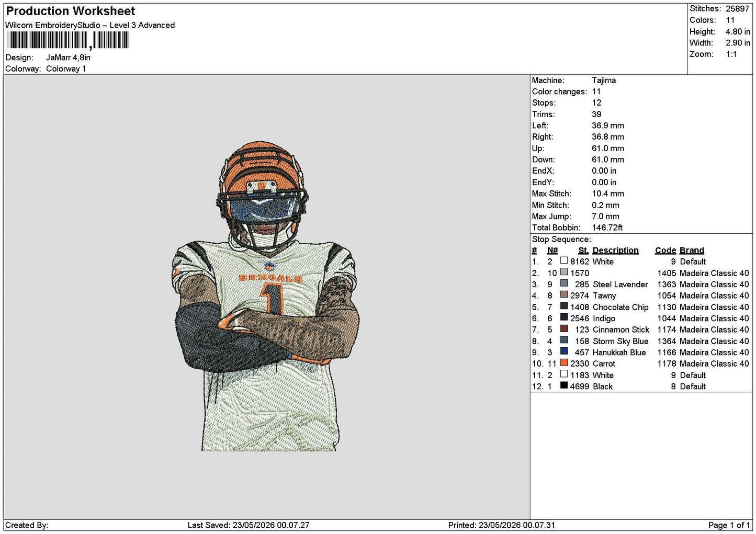Screen dimensions: 756x534
Task: Click the Stops value '12'
Action: click(597, 103)
